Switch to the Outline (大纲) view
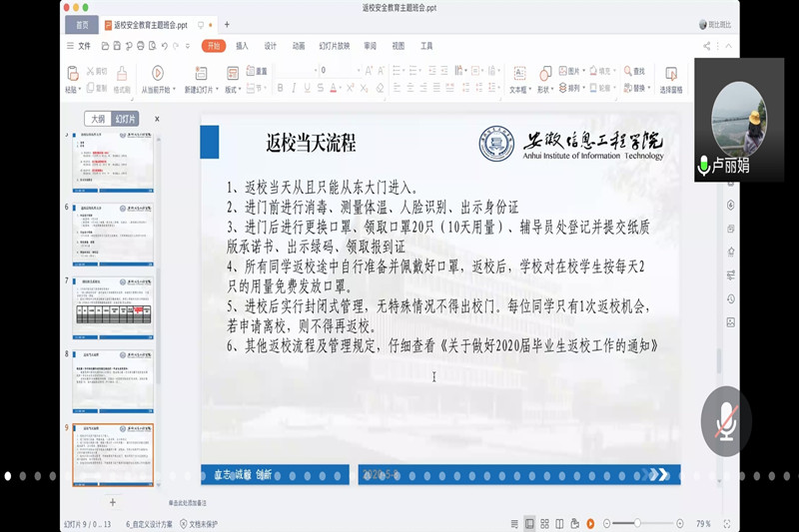Viewport: 799px width, 532px height. (x=97, y=118)
